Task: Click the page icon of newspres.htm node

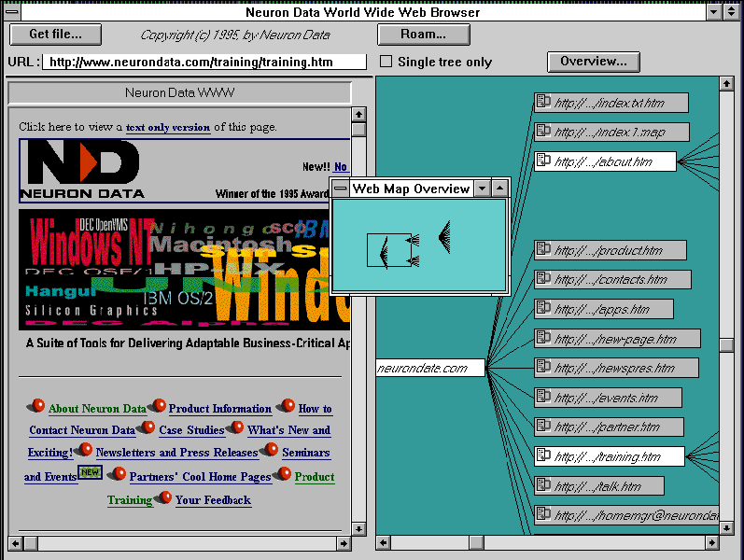Action: (543, 367)
